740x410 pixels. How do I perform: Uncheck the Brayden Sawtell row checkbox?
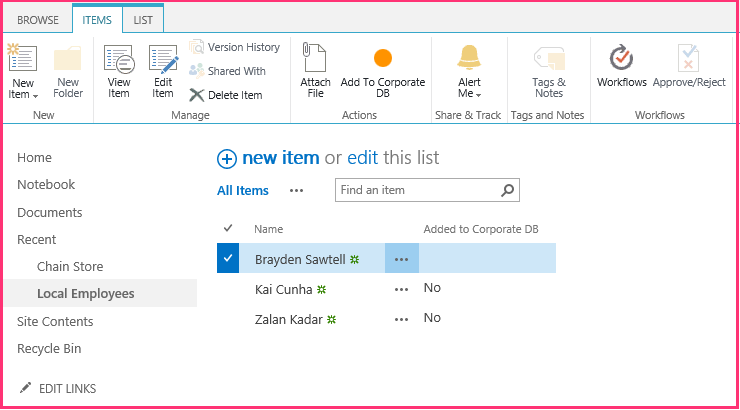click(x=228, y=258)
